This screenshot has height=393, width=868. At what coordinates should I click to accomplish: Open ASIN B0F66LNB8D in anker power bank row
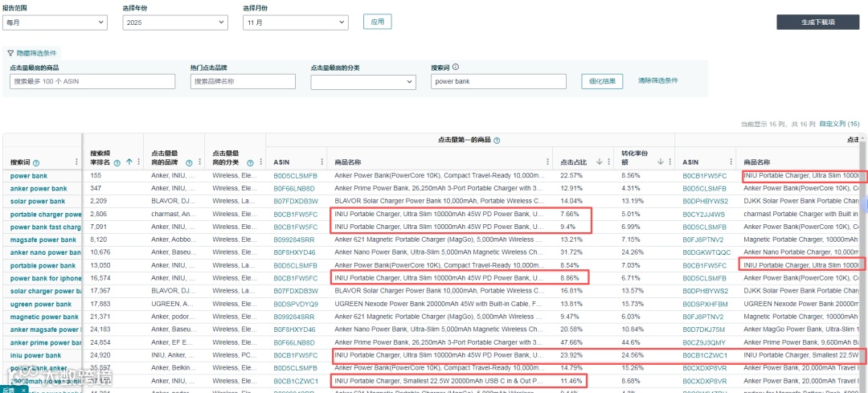pos(294,189)
